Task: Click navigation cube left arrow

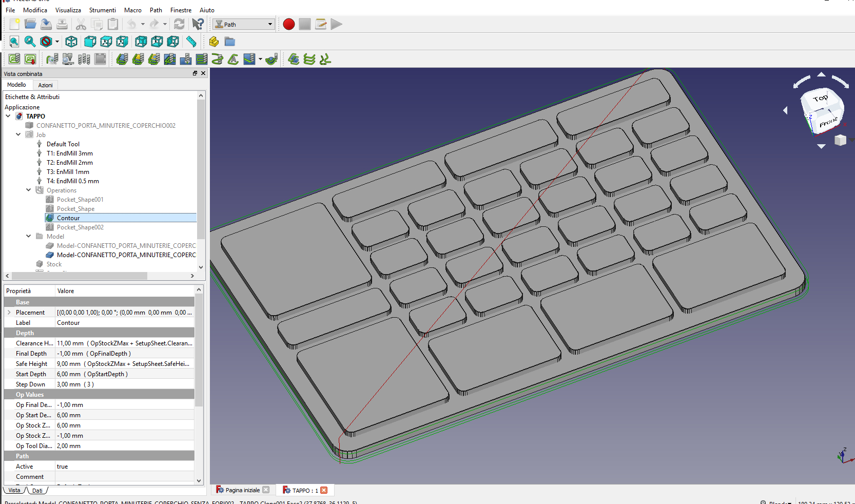Action: pos(785,110)
